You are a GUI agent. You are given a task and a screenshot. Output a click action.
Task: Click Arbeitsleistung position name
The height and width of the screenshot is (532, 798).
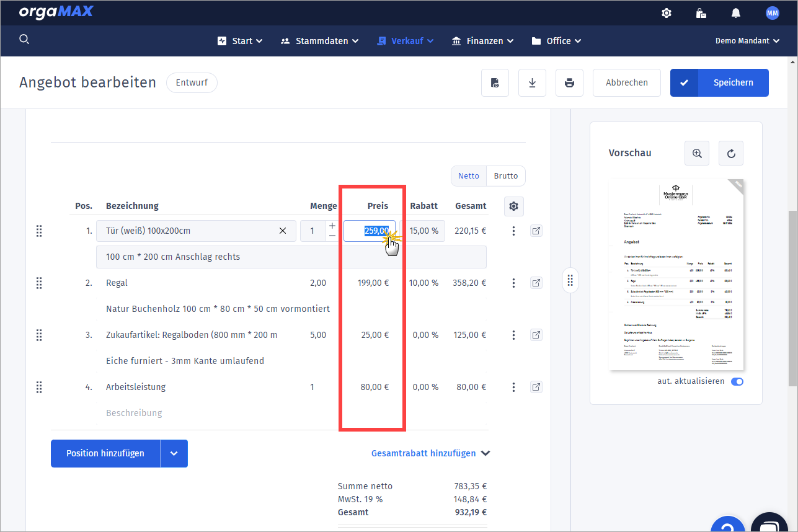click(x=136, y=387)
